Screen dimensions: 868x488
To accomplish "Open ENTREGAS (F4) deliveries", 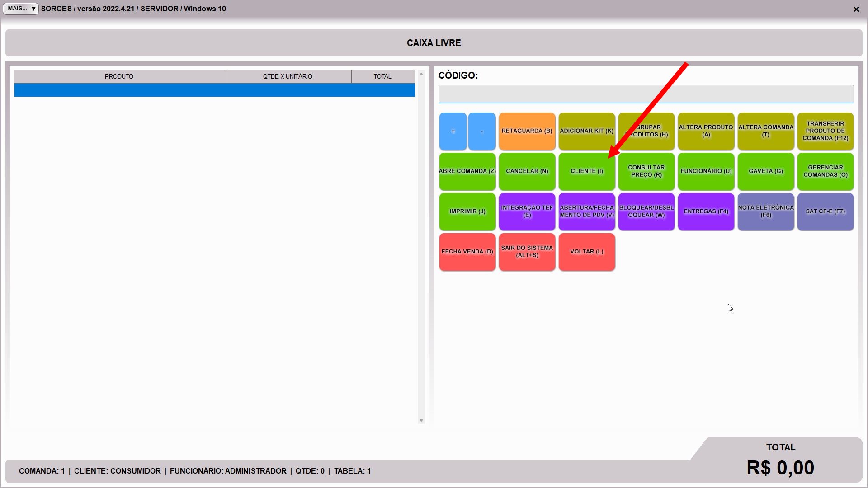I will (706, 211).
